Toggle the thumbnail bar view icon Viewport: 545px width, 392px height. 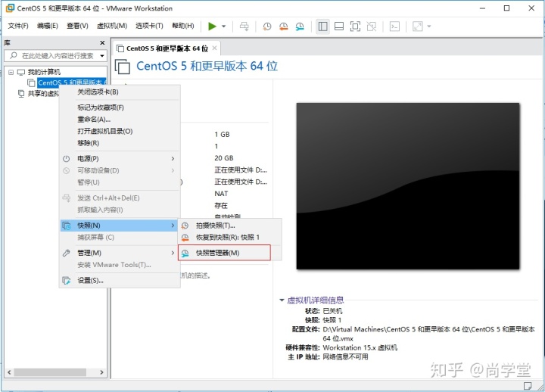pos(339,26)
